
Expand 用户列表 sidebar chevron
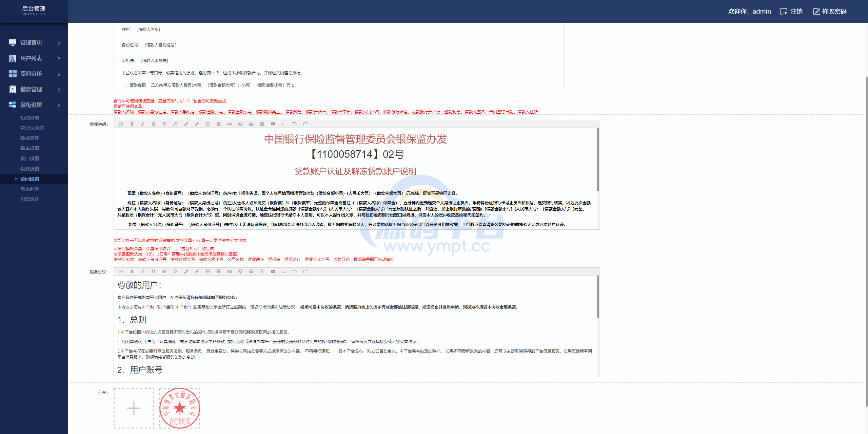[59, 58]
